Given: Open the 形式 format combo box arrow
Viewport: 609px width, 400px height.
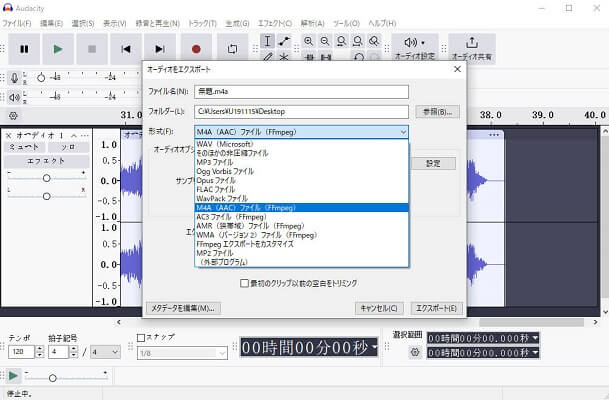Looking at the screenshot, I should pyautogui.click(x=403, y=132).
